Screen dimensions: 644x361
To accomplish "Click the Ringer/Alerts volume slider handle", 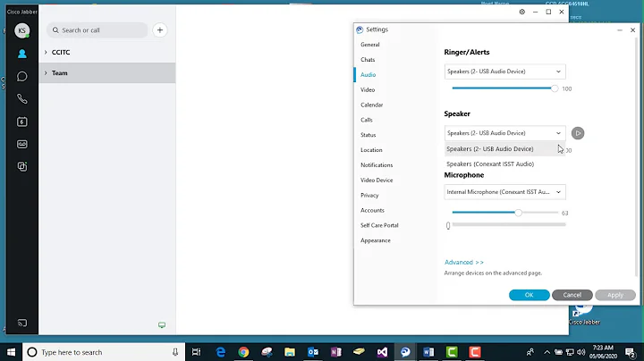I will [x=555, y=88].
